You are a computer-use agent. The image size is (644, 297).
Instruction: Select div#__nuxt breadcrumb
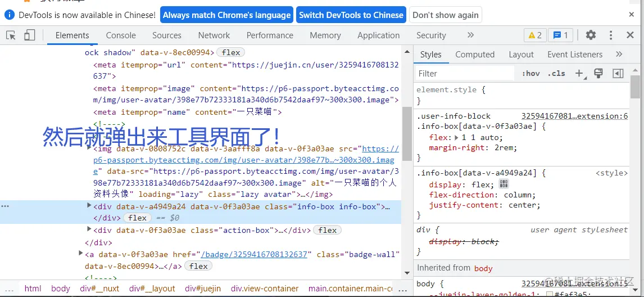(100, 289)
